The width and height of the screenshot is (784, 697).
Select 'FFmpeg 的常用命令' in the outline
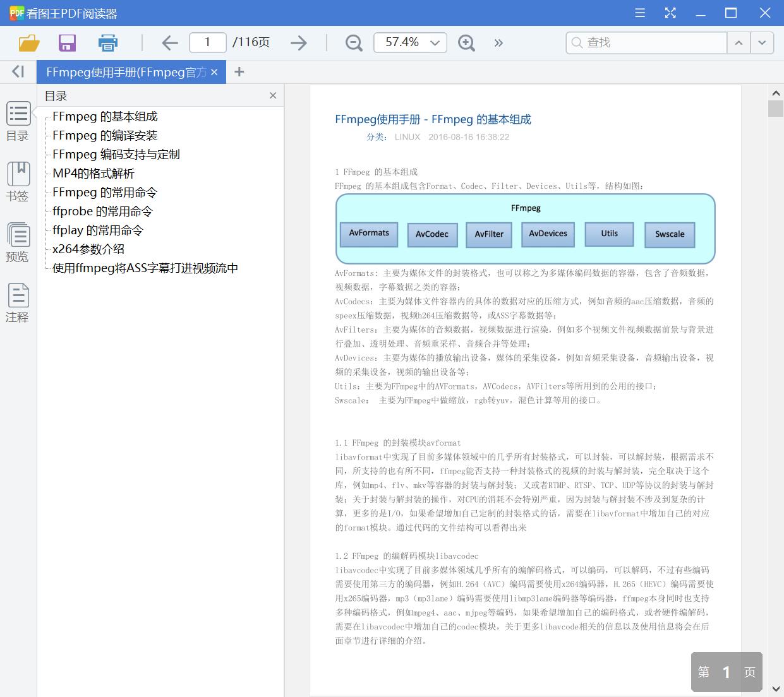pyautogui.click(x=105, y=193)
